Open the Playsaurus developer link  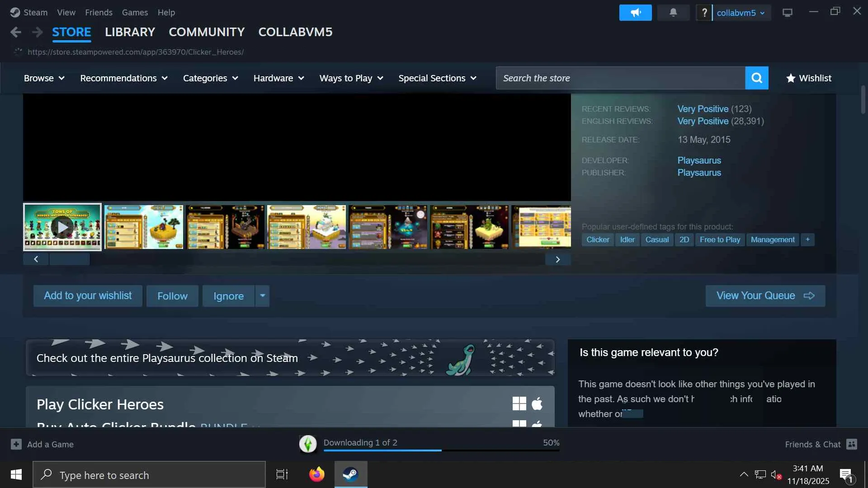click(699, 160)
